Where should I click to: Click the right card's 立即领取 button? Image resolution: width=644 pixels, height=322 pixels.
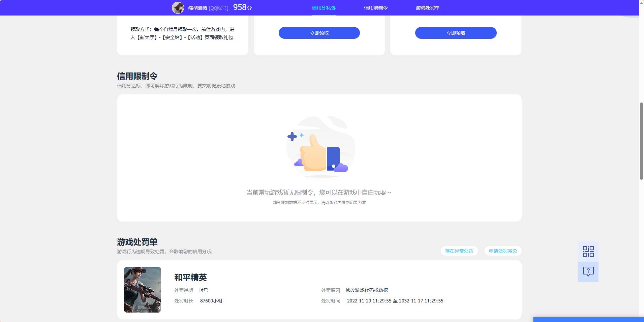point(456,33)
